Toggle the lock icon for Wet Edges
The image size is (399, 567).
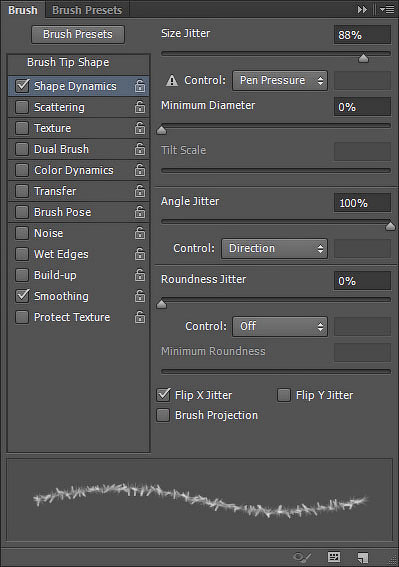140,254
